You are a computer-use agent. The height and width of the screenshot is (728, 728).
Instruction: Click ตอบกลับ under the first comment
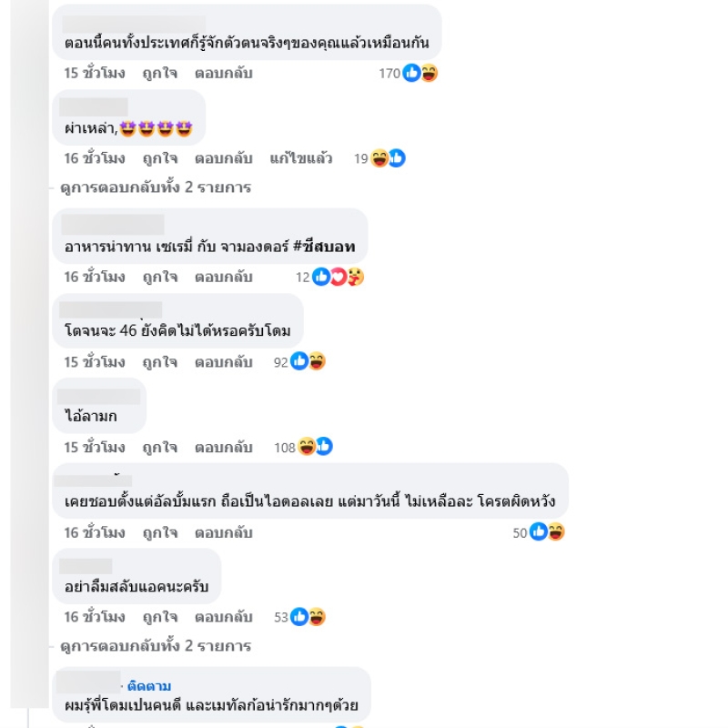click(x=223, y=73)
